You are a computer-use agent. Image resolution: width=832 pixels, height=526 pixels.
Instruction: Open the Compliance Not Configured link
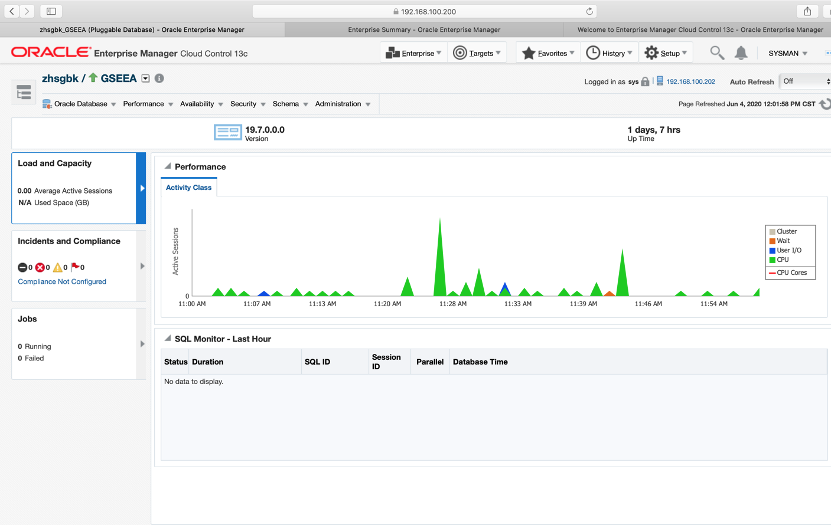point(62,282)
